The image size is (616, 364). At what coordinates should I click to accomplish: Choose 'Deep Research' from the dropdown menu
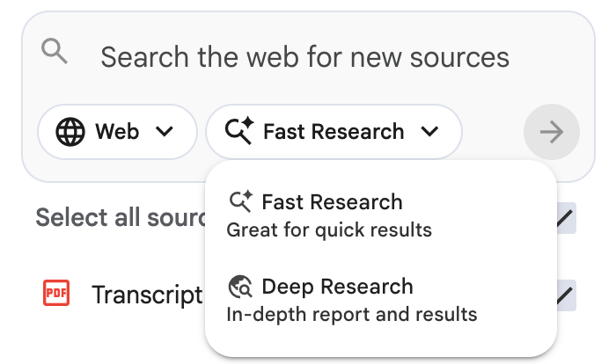pos(337,287)
